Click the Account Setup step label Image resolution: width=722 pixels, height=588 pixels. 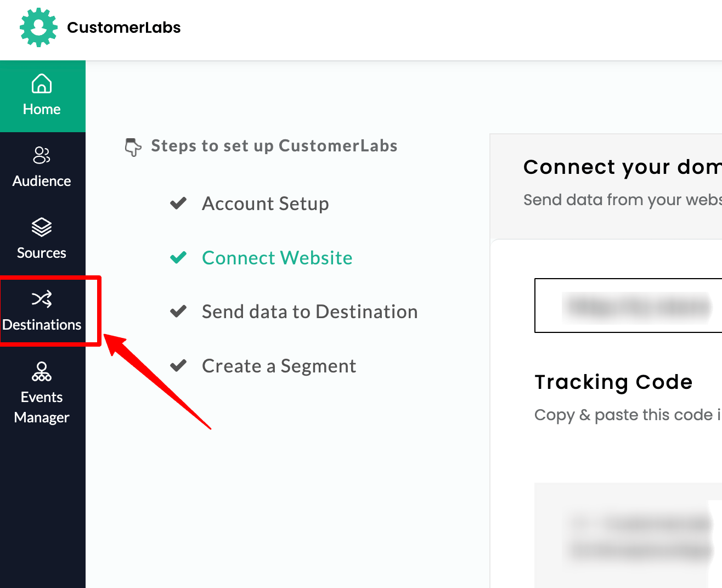pyautogui.click(x=266, y=203)
